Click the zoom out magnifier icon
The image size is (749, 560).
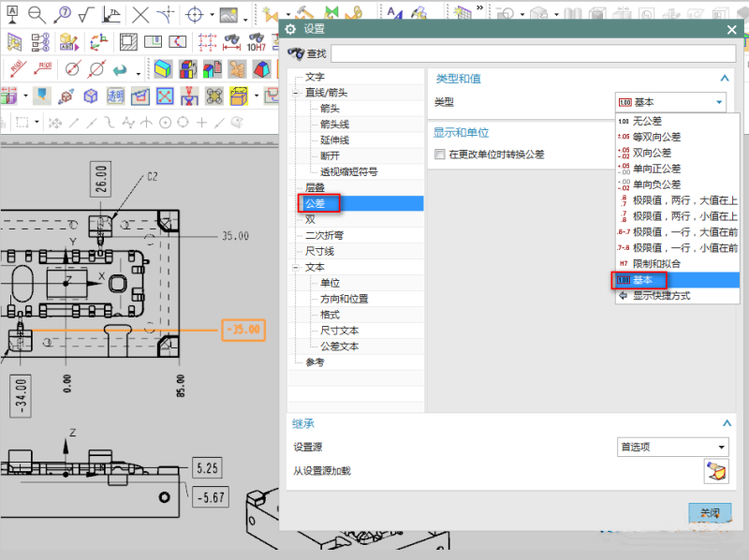pos(37,14)
